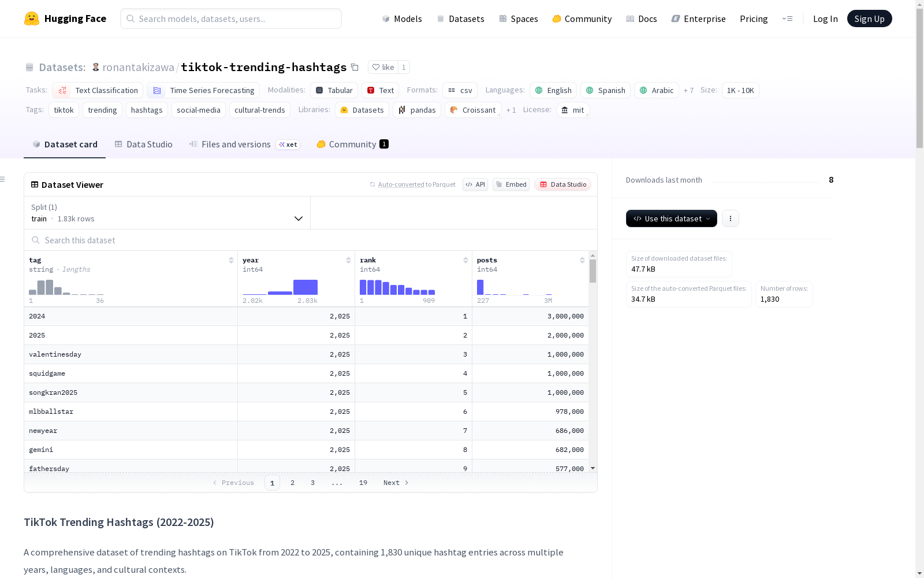Select the csv format tag
The image size is (924, 578).
tap(460, 90)
